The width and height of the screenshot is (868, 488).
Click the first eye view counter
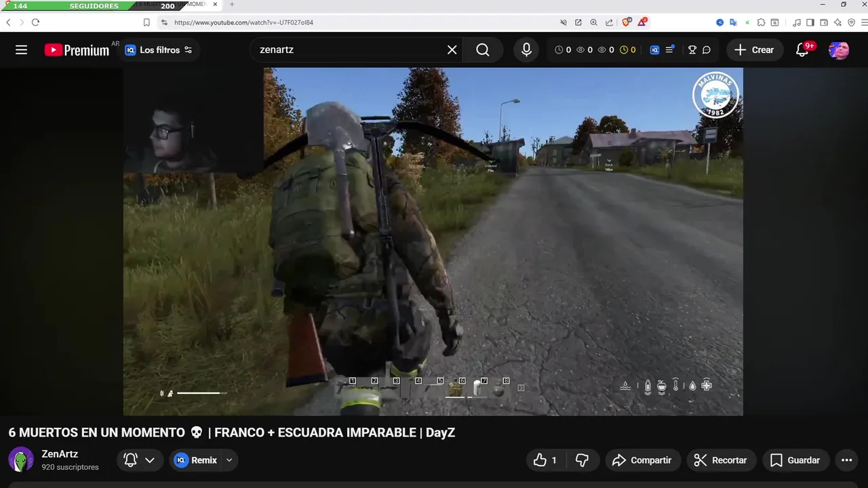tap(585, 50)
